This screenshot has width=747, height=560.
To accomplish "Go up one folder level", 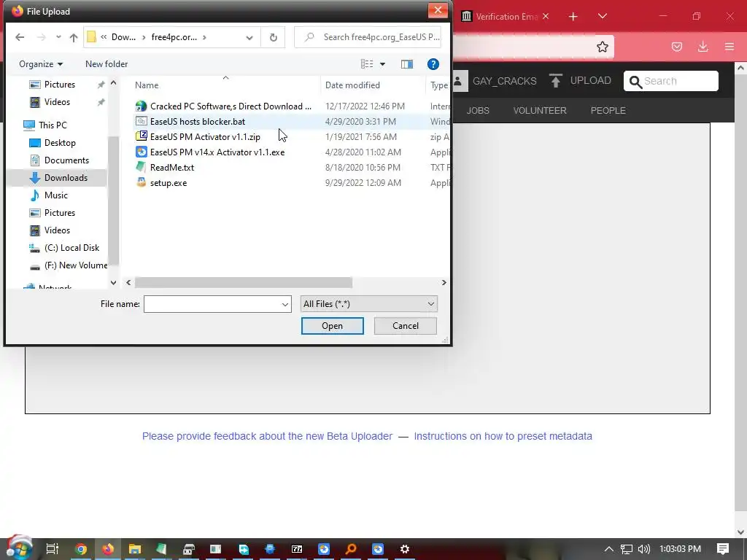I will click(x=74, y=37).
